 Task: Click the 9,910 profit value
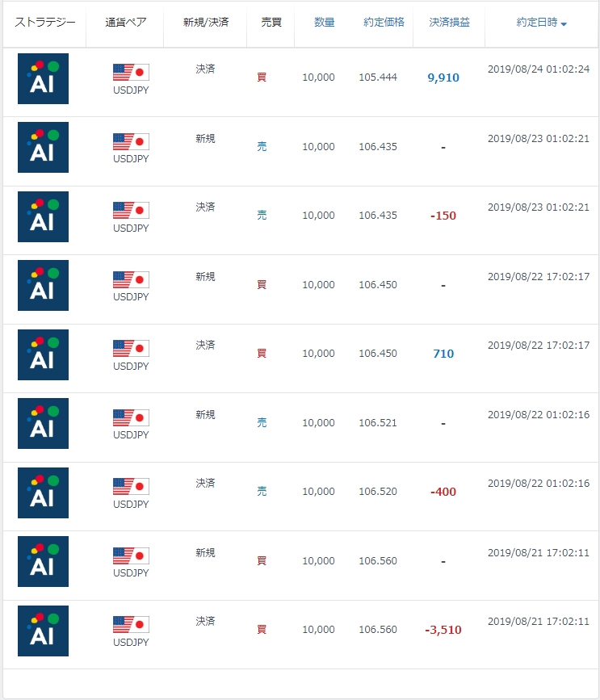pyautogui.click(x=443, y=78)
